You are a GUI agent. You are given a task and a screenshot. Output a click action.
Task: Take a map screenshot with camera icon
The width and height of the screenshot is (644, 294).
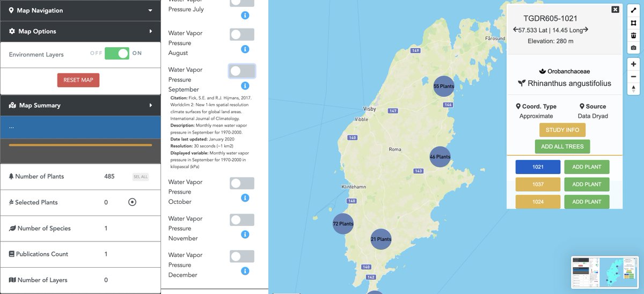pos(633,48)
